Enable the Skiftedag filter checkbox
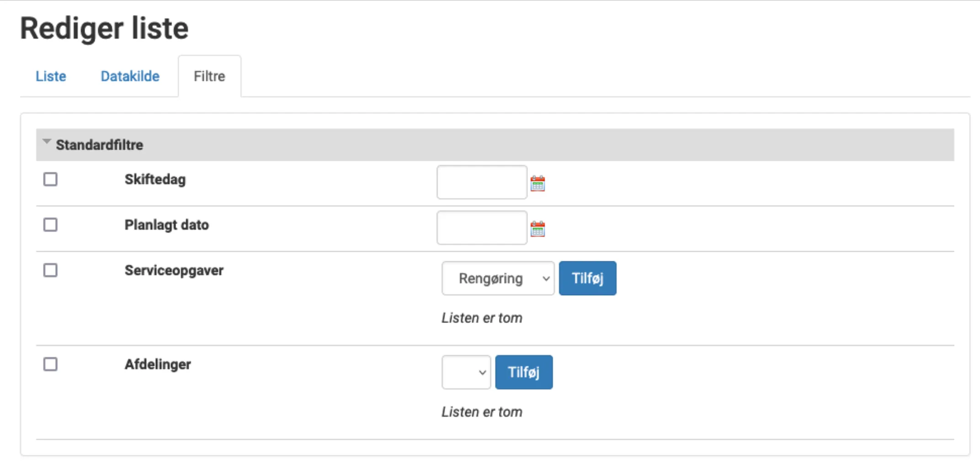Screen dimensions: 980x466 [50, 179]
